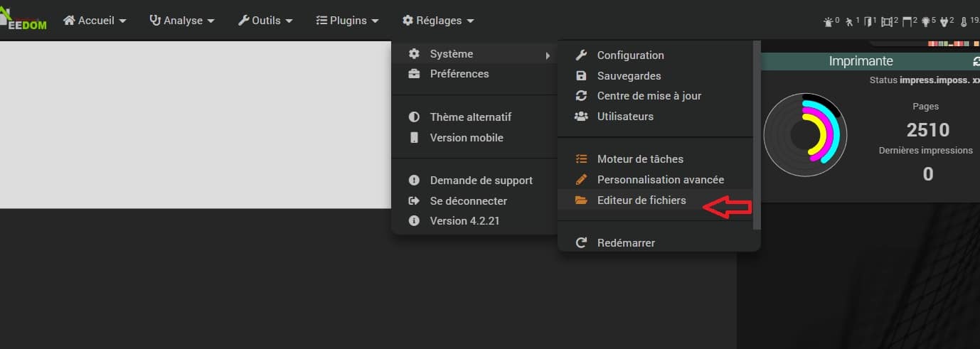Click the ink level ring gauge
980x349 pixels.
click(x=805, y=135)
